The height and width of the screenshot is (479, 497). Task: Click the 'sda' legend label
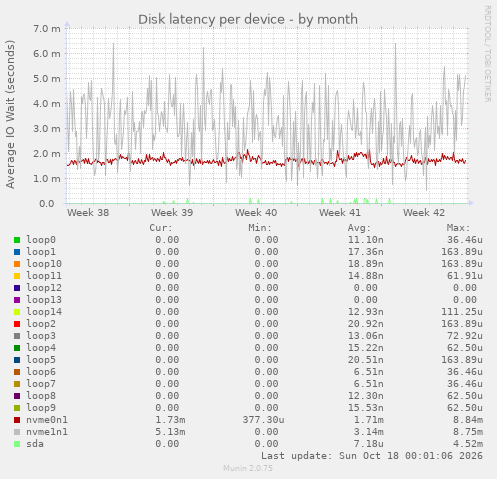click(x=35, y=444)
